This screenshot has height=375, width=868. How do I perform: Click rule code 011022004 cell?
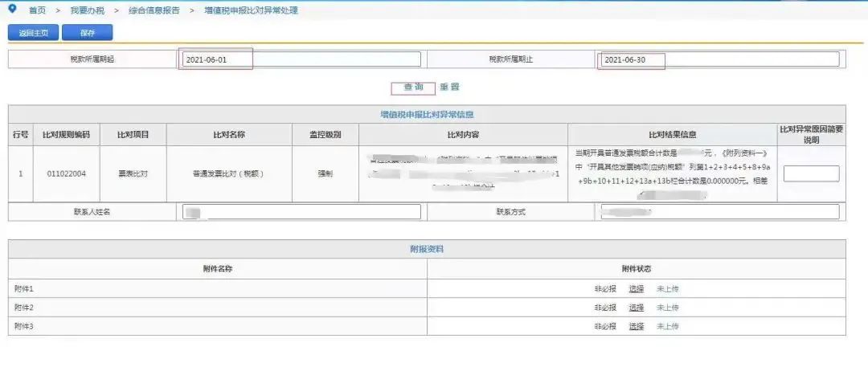67,173
